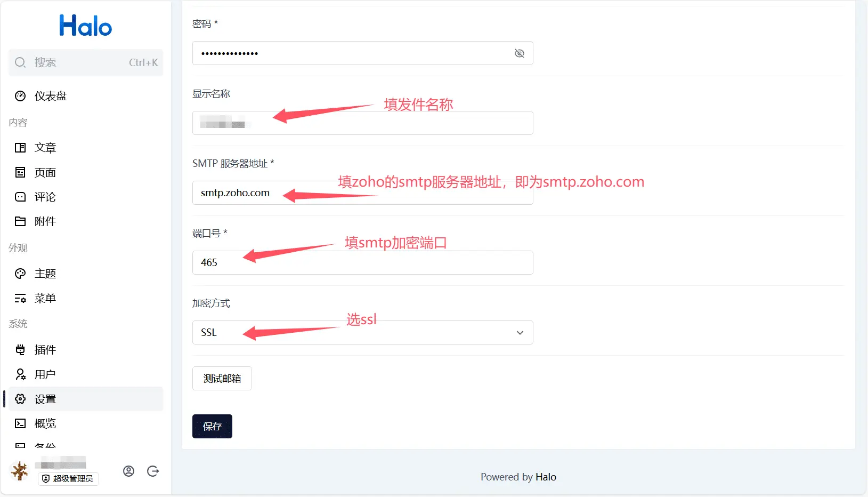Image resolution: width=868 pixels, height=497 pixels.
Task: Click the SMTP server address field
Action: (x=362, y=193)
